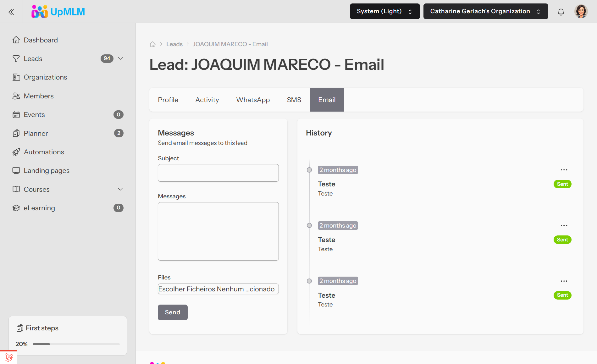Collapse the sidebar with double-chevron icon
The width and height of the screenshot is (597, 364).
click(11, 12)
